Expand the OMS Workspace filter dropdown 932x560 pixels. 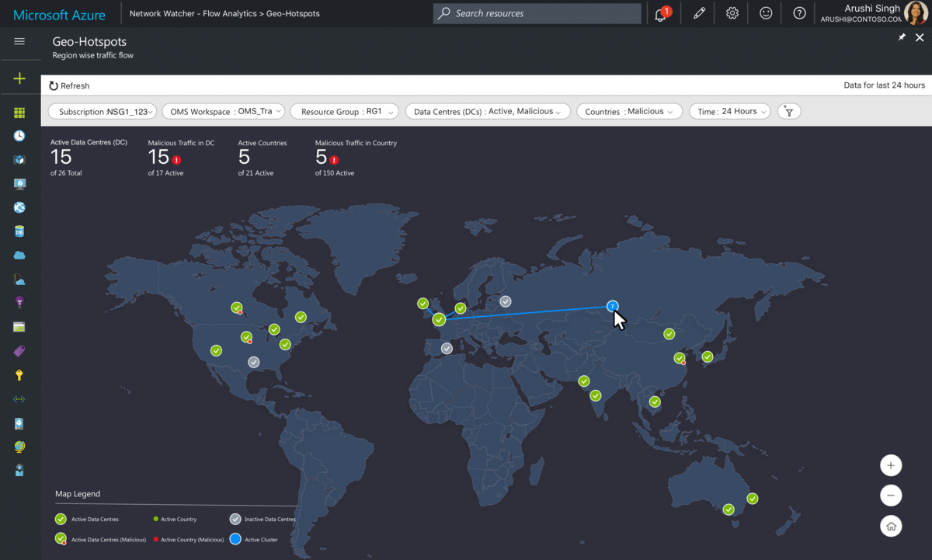tap(223, 112)
